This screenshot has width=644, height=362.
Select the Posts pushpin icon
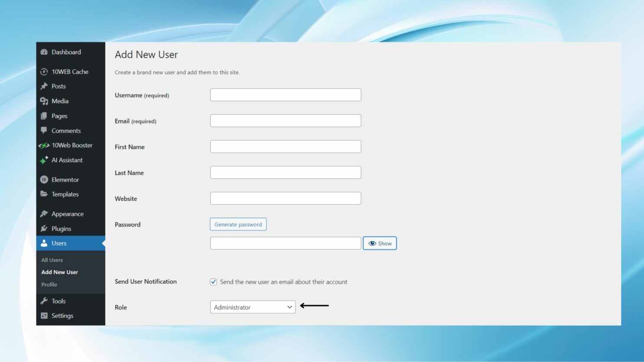pos(44,86)
